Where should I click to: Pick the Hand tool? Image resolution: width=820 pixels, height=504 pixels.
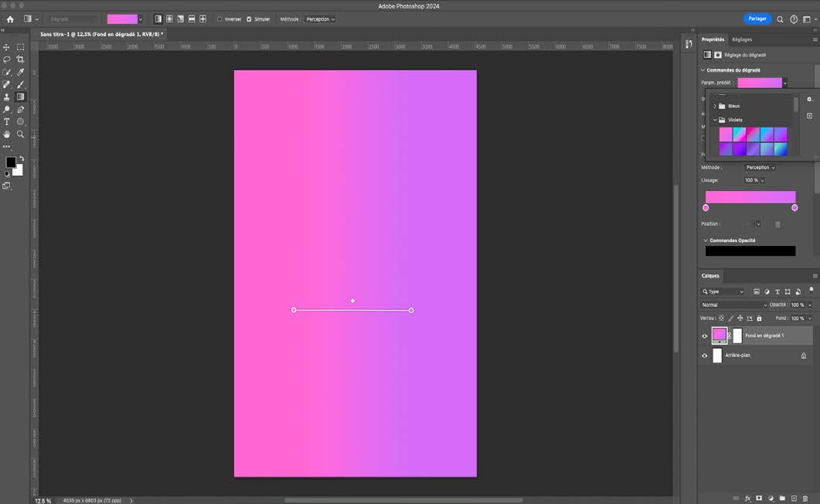(x=7, y=135)
